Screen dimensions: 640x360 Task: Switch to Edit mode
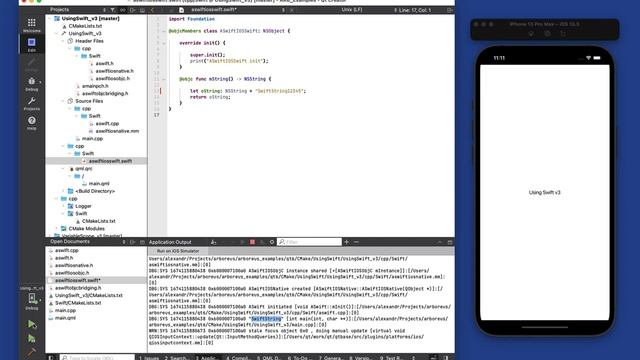click(x=31, y=44)
